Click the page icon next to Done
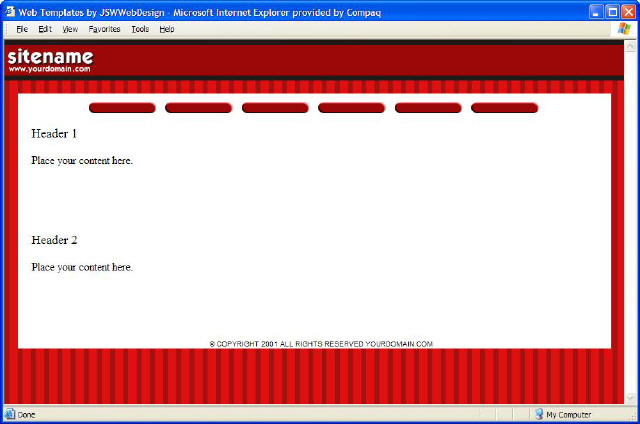Image resolution: width=640 pixels, height=424 pixels. coord(10,414)
